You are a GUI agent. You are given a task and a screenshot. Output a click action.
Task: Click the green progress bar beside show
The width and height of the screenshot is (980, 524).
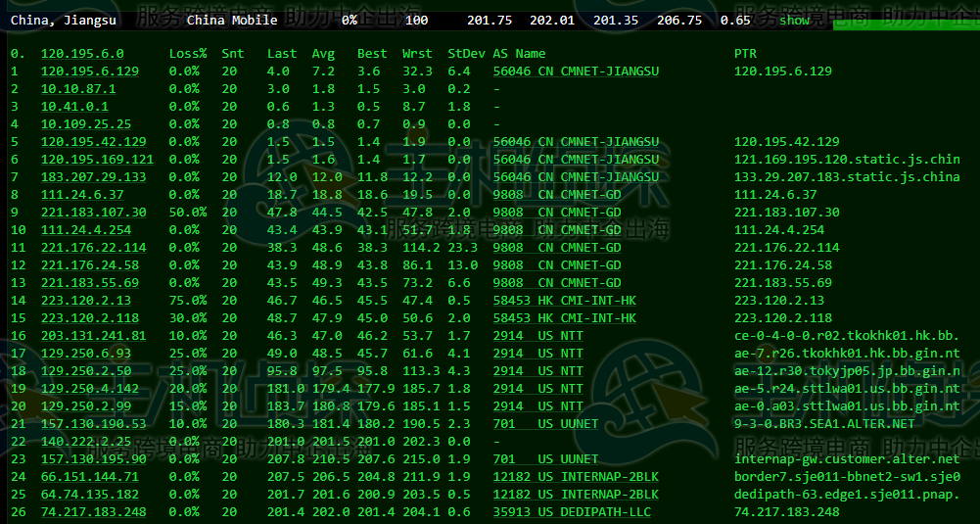coord(907,24)
